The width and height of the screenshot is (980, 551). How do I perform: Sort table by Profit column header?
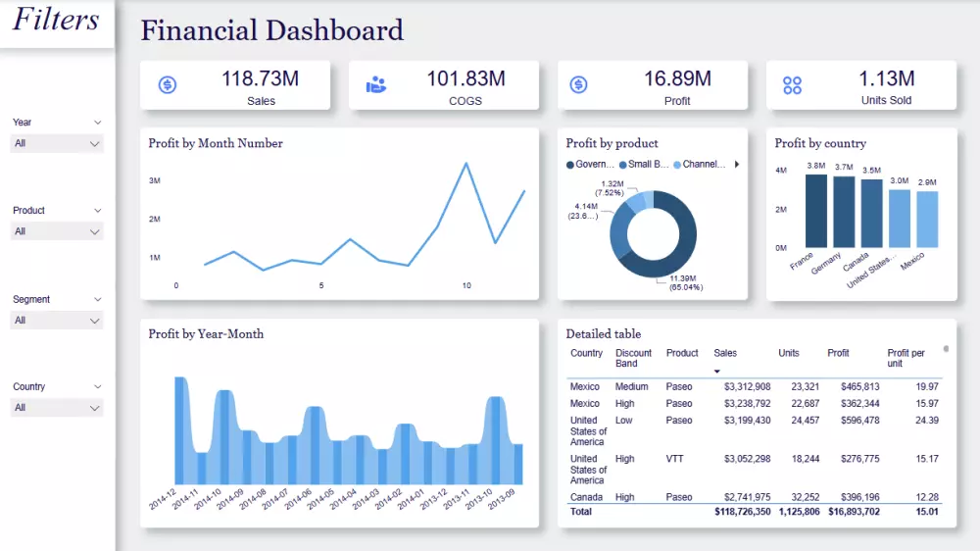(838, 353)
